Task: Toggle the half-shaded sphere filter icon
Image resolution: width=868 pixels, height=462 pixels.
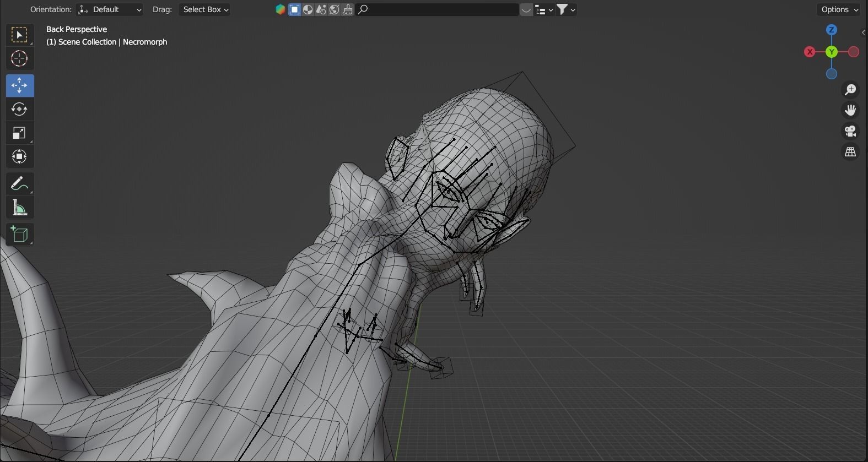Action: pos(308,9)
